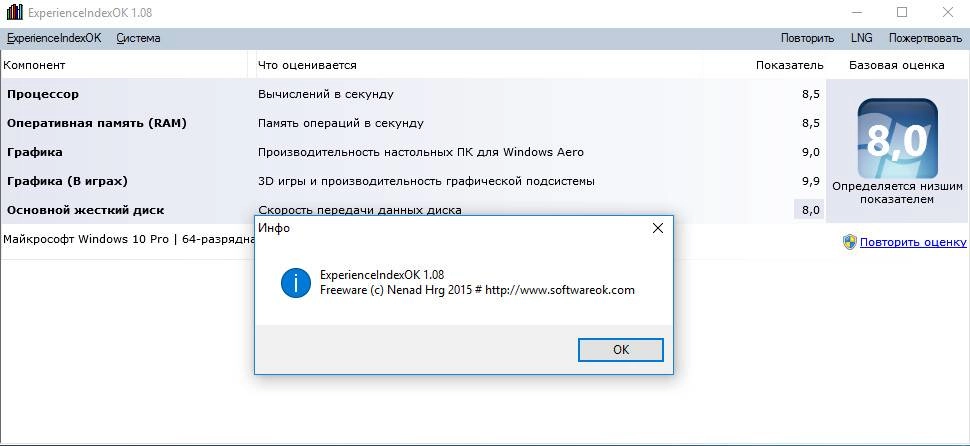Screen dimensions: 970x446
Task: Click the 9,9 gaming graphics score
Action: click(810, 181)
